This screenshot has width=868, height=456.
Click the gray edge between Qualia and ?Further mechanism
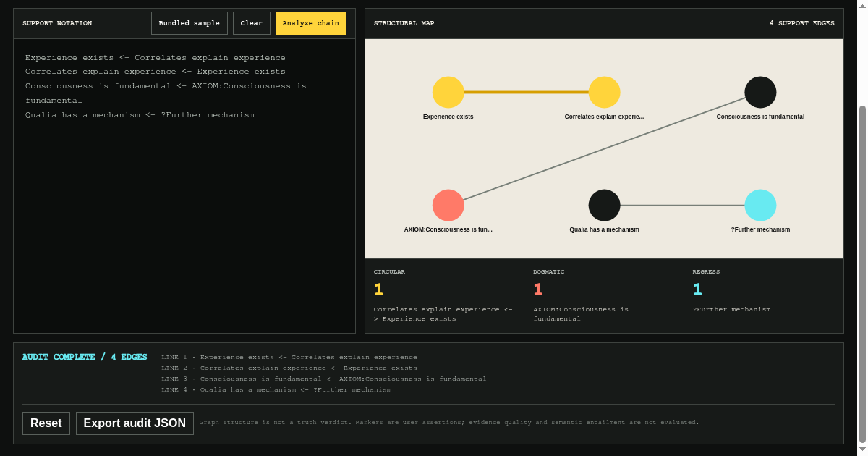point(683,206)
